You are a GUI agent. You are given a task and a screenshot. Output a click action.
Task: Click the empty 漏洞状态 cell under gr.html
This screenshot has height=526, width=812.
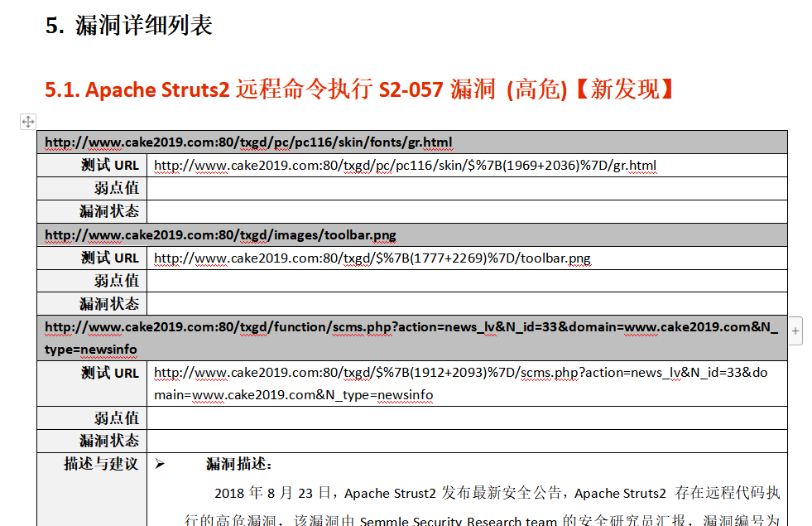point(466,211)
